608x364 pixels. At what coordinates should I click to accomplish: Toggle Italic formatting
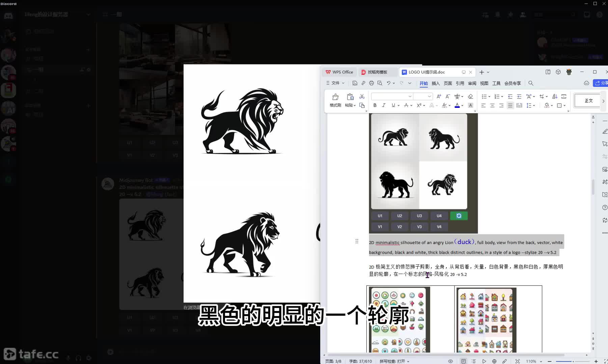pos(384,105)
